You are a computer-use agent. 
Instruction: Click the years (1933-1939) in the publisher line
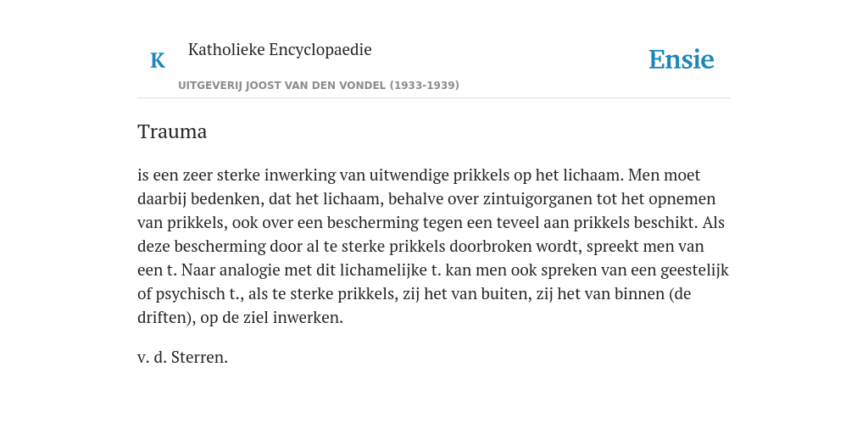tap(424, 86)
